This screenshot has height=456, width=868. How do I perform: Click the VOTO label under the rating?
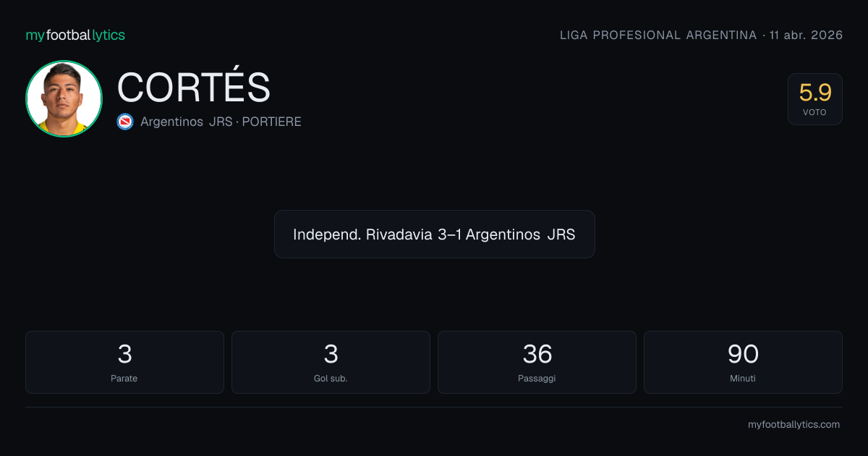814,112
